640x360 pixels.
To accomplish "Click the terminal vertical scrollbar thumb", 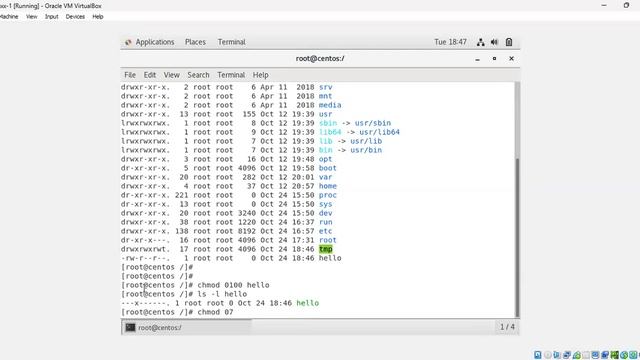I will click(x=517, y=237).
